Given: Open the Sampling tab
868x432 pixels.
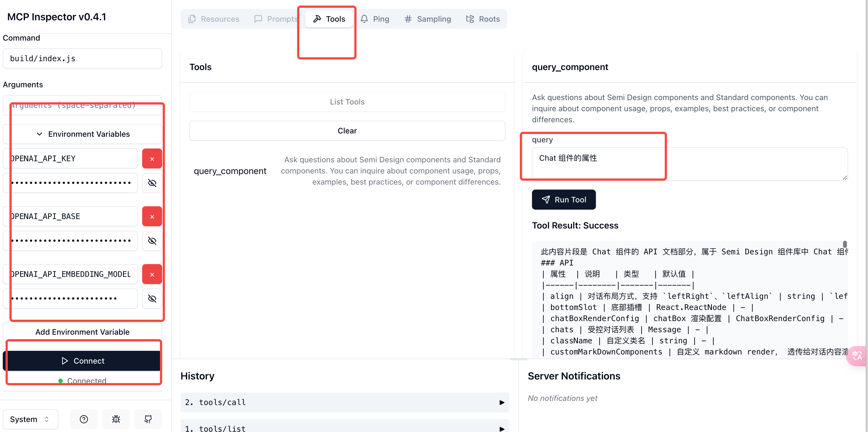Looking at the screenshot, I should (427, 19).
